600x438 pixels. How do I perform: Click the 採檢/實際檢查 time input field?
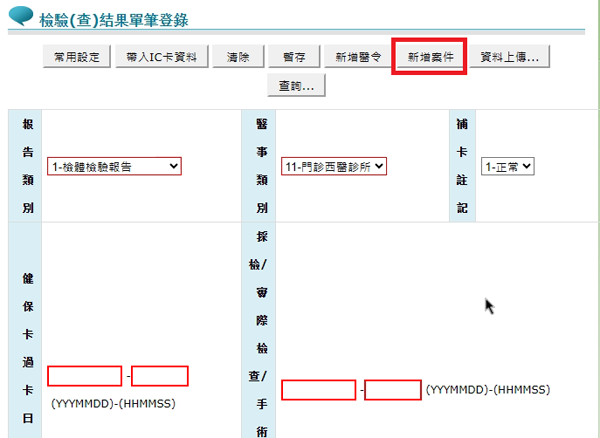(392, 390)
